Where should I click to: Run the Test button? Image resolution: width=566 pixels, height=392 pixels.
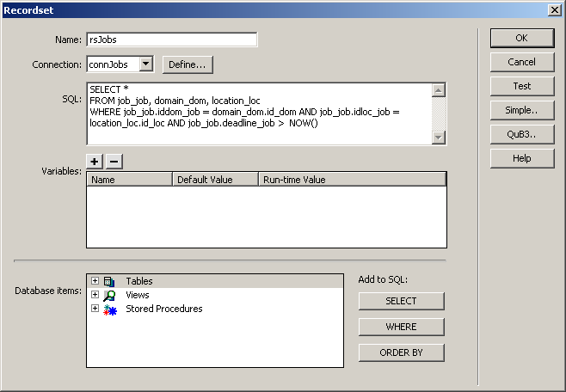click(521, 86)
